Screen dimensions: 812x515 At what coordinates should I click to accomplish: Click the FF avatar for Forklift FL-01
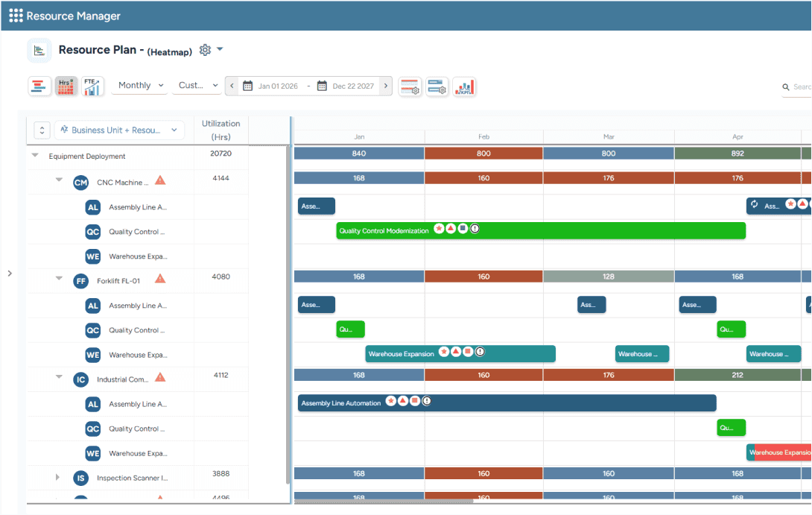pos(80,281)
